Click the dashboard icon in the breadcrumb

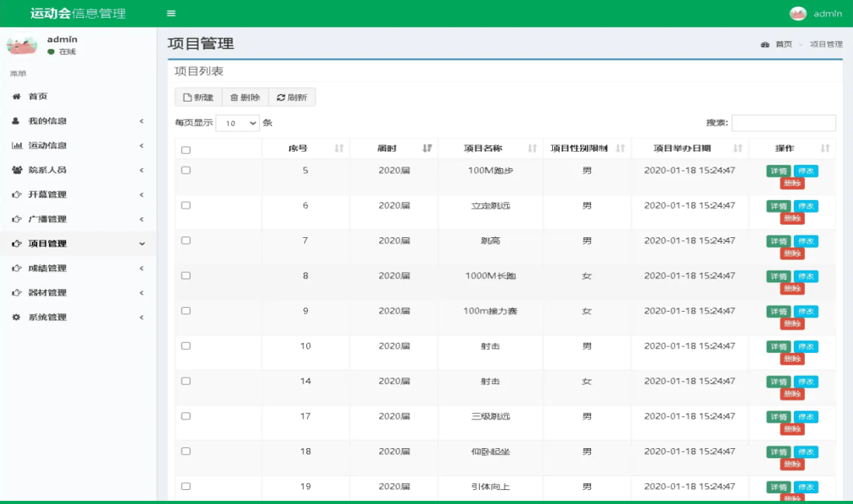(x=765, y=44)
